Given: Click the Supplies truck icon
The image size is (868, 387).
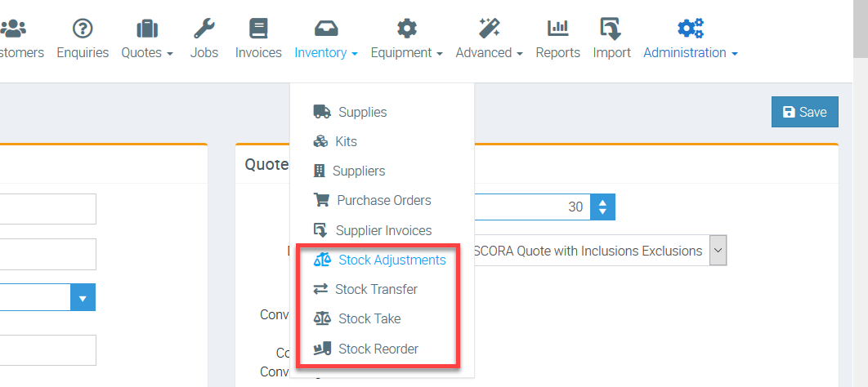Looking at the screenshot, I should click(322, 112).
